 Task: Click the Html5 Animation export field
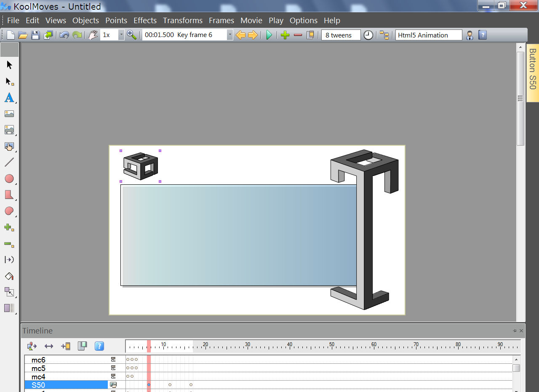click(429, 35)
